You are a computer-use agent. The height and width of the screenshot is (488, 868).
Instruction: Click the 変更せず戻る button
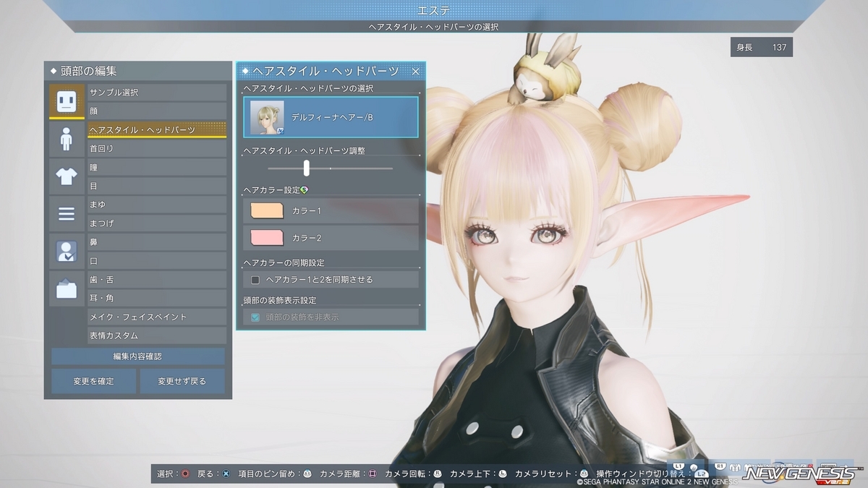coord(182,381)
